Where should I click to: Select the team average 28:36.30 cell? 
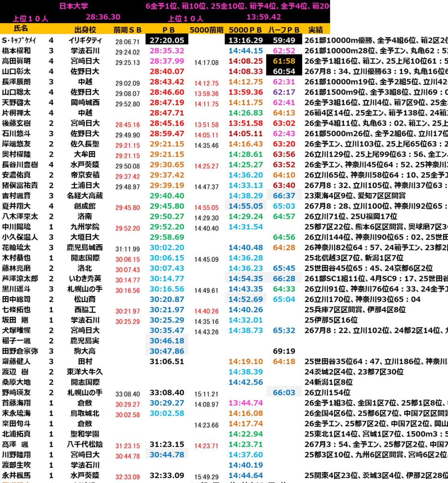(x=103, y=17)
